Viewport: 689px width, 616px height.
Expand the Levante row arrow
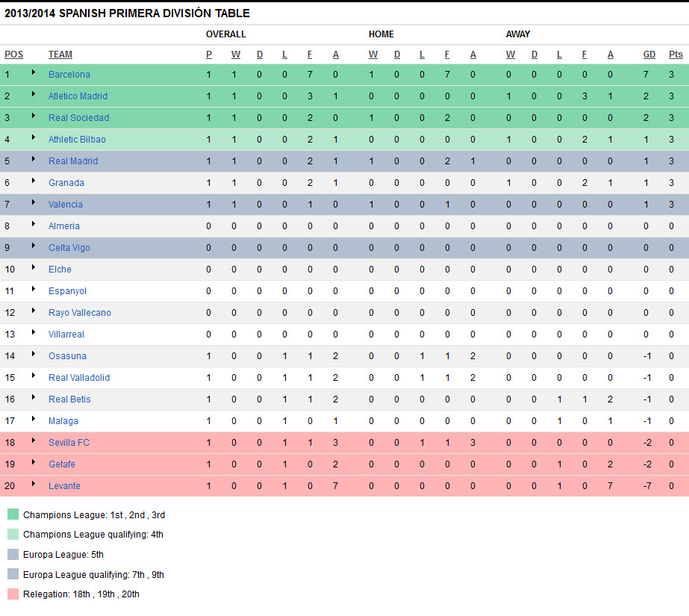34,485
